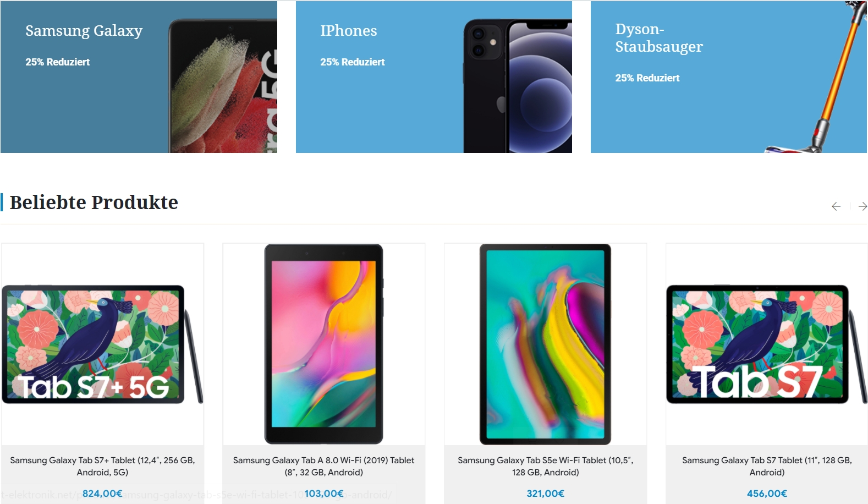868x504 pixels.
Task: Click the 824,00€ price
Action: point(102,494)
